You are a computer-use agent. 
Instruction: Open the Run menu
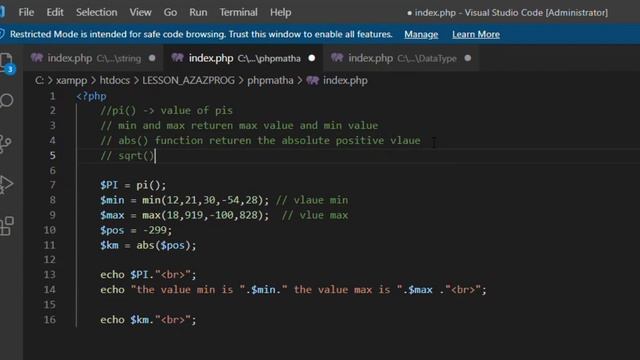coord(198,12)
